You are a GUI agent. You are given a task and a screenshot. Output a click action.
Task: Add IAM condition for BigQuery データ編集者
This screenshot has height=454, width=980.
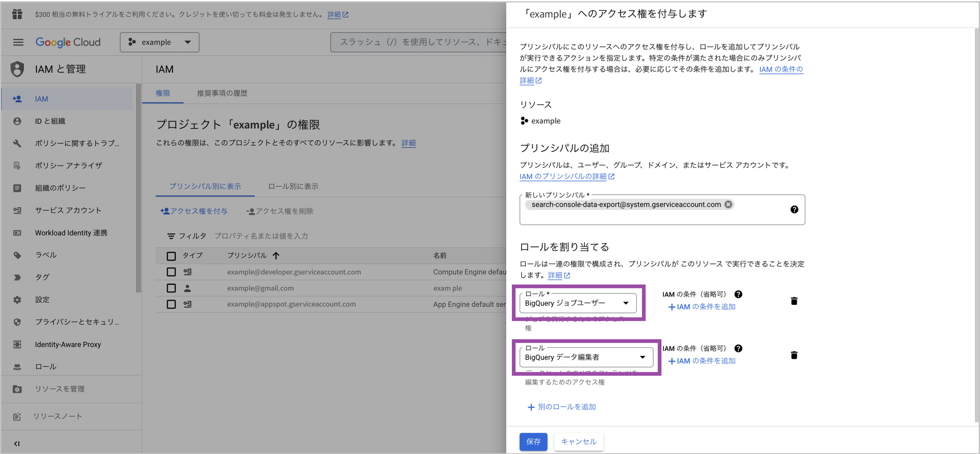click(x=702, y=361)
